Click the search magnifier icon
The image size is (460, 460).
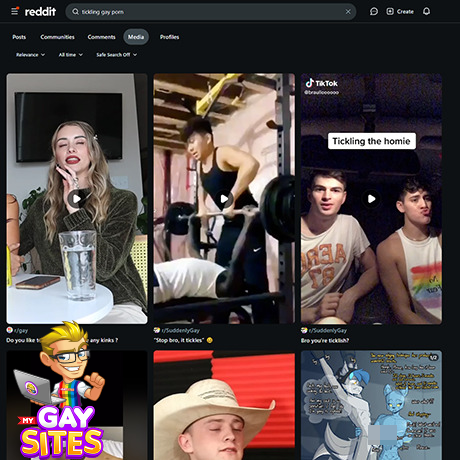coord(76,12)
